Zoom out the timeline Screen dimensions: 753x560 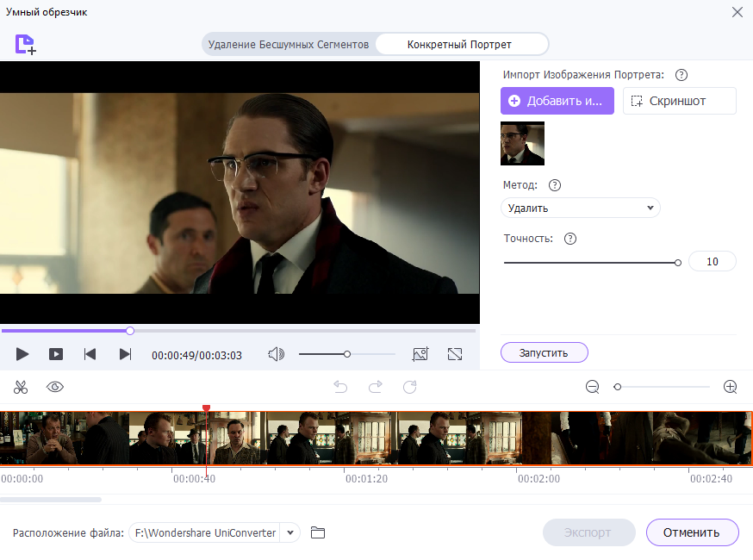coord(592,387)
